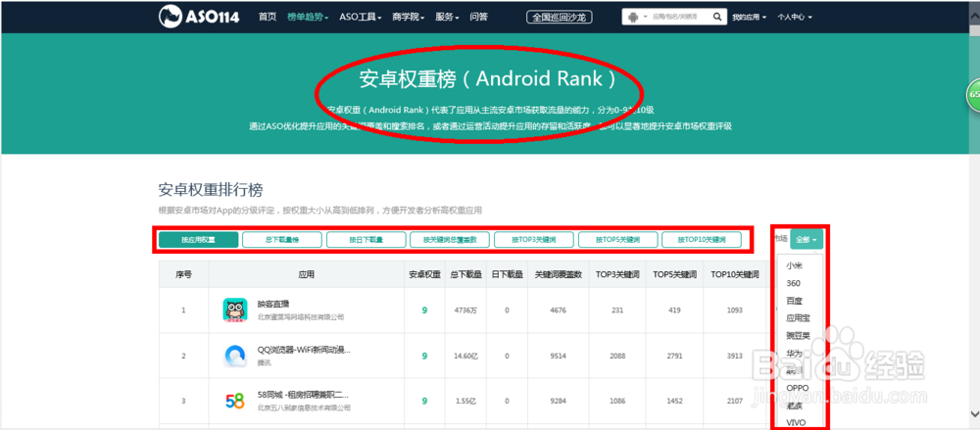Open the ASO工具 menu
The height and width of the screenshot is (430, 980).
coord(361,17)
